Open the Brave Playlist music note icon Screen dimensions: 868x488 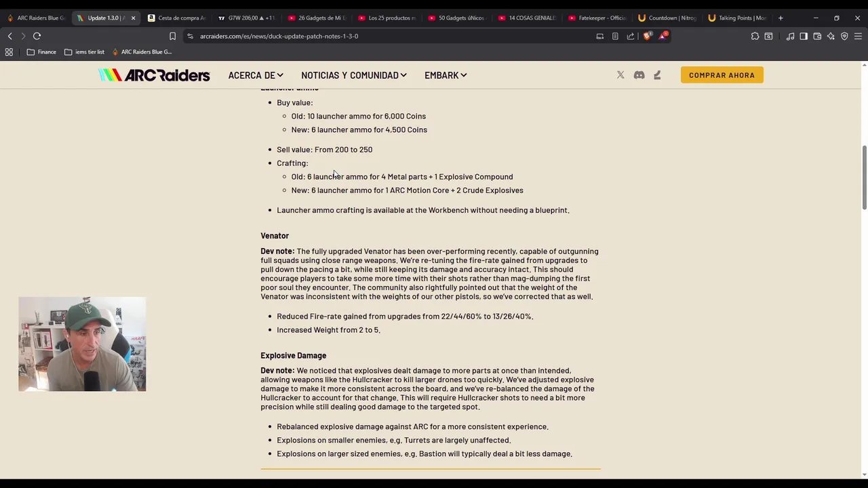[x=790, y=36]
